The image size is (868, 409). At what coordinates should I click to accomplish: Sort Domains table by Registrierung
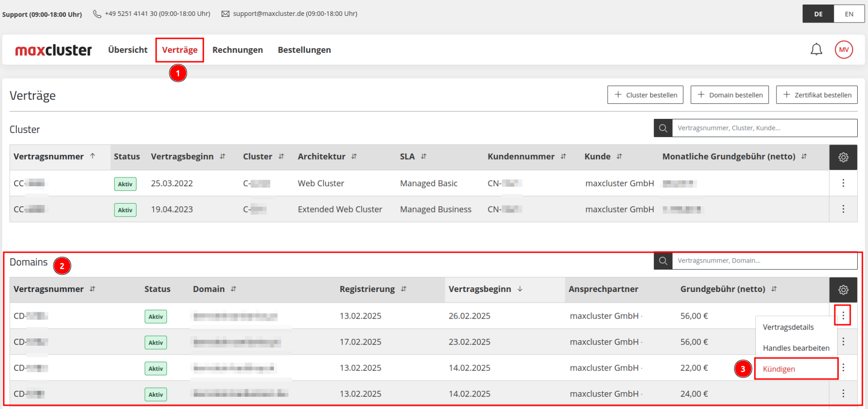[x=403, y=289]
